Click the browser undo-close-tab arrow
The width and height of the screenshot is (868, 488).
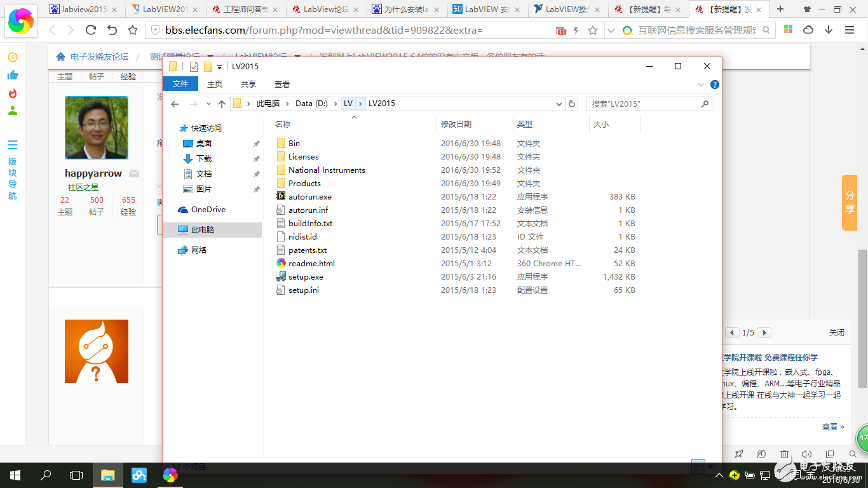click(x=112, y=30)
